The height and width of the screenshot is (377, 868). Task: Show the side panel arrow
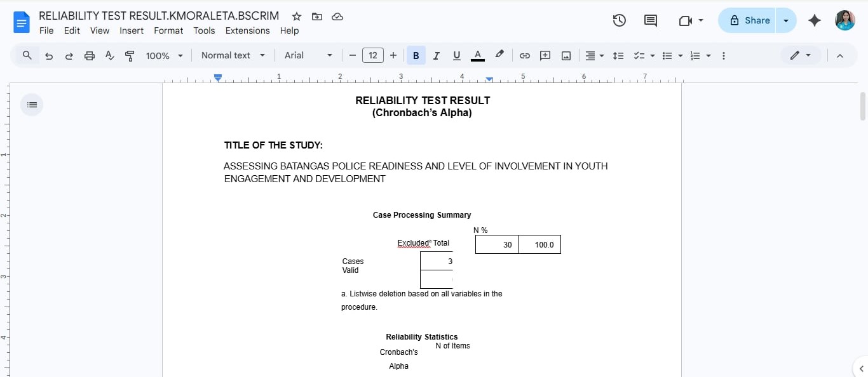coord(861,369)
